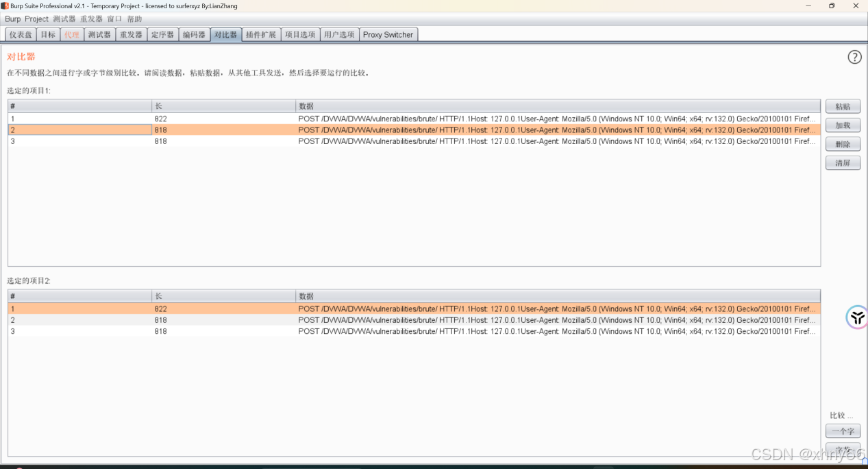Image resolution: width=868 pixels, height=469 pixels.
Task: Open the 帮助 menu
Action: coord(134,19)
